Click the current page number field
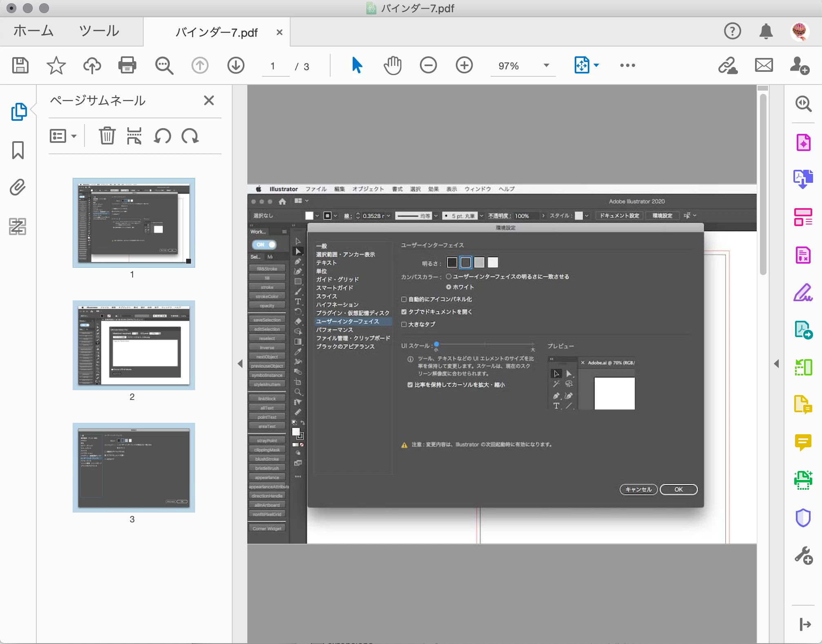The width and height of the screenshot is (822, 644). pos(273,66)
